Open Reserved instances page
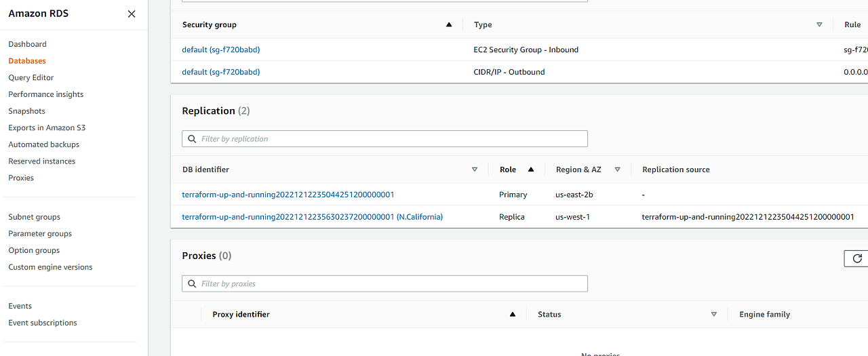868x356 pixels. pos(42,161)
